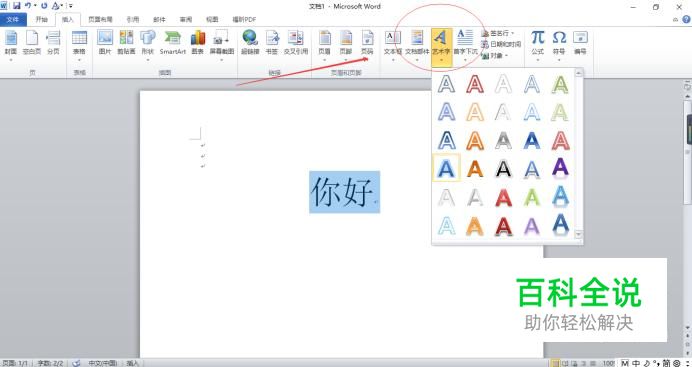The image size is (692, 367).
Task: Choose the gray metallic WordArt style
Action: (503, 140)
